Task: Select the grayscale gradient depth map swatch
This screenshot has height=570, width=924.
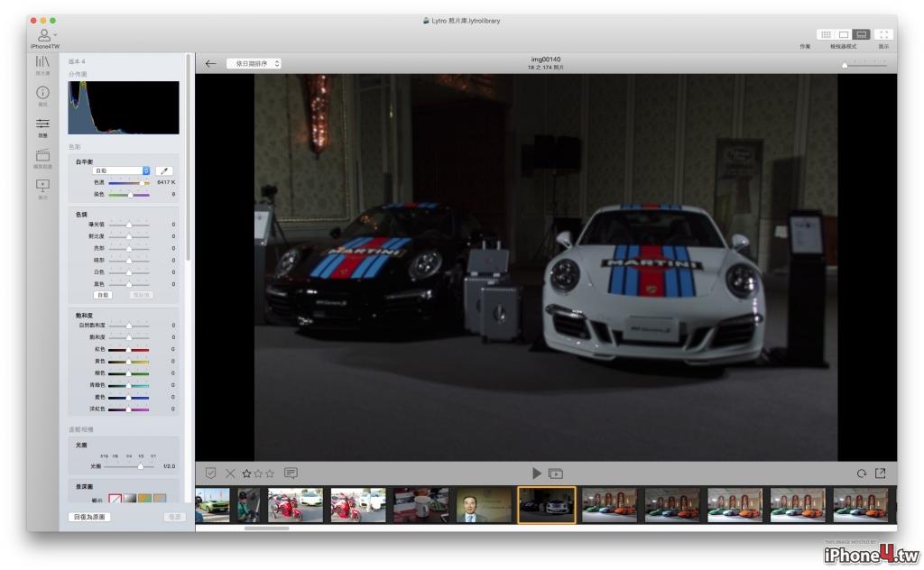Action: (x=130, y=499)
